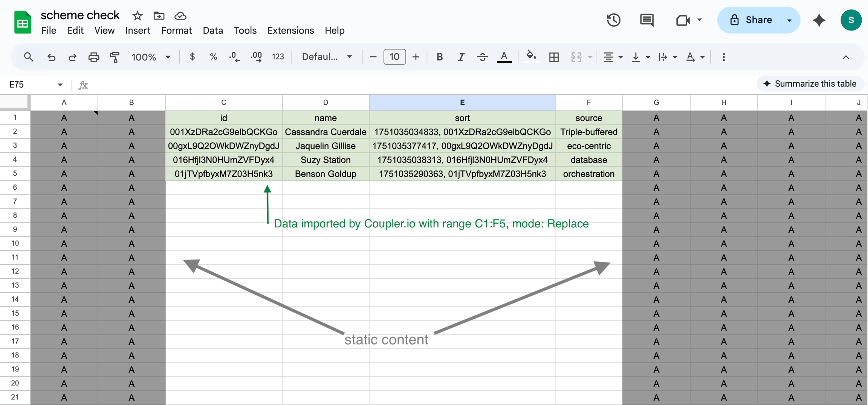Redo the last action
The height and width of the screenshot is (405, 868).
point(72,57)
